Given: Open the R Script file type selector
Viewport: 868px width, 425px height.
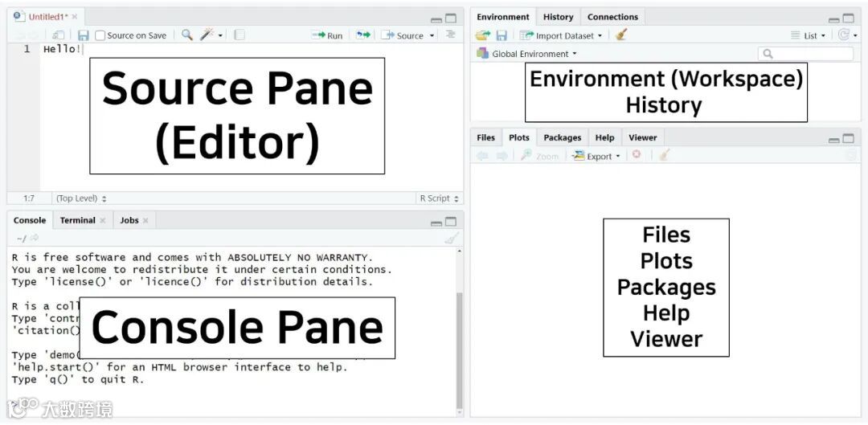Looking at the screenshot, I should 439,198.
